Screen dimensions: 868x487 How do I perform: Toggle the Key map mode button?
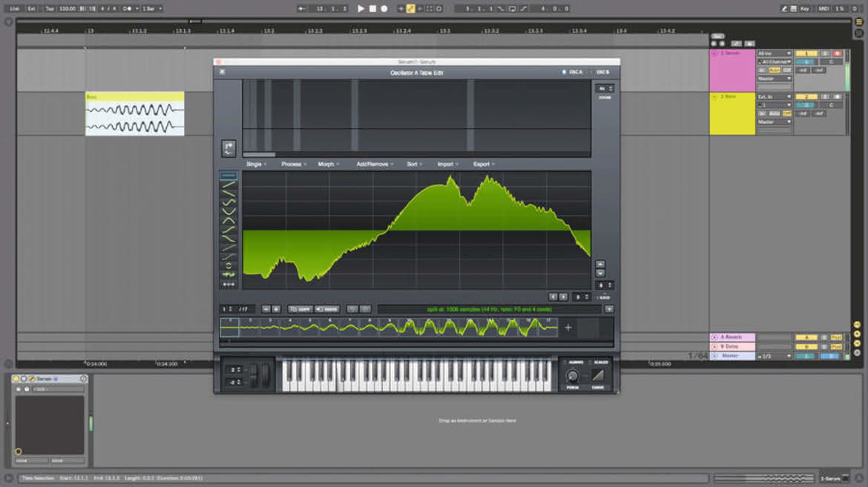coord(804,8)
